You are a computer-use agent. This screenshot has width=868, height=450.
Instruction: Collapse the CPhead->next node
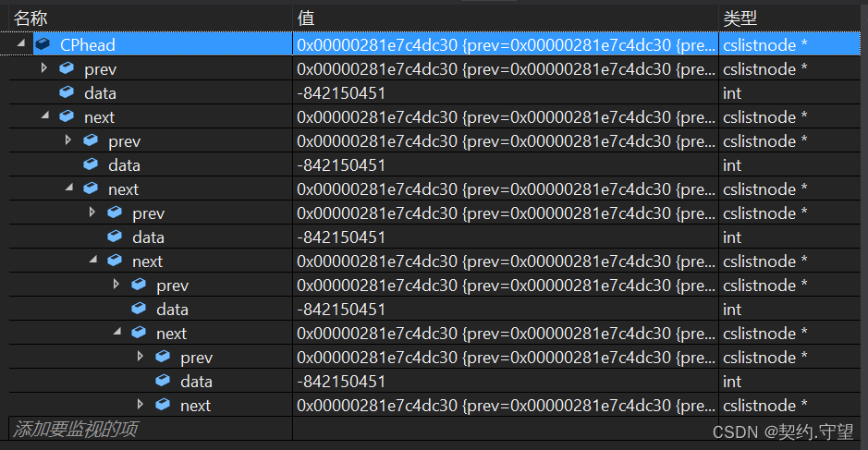click(45, 116)
